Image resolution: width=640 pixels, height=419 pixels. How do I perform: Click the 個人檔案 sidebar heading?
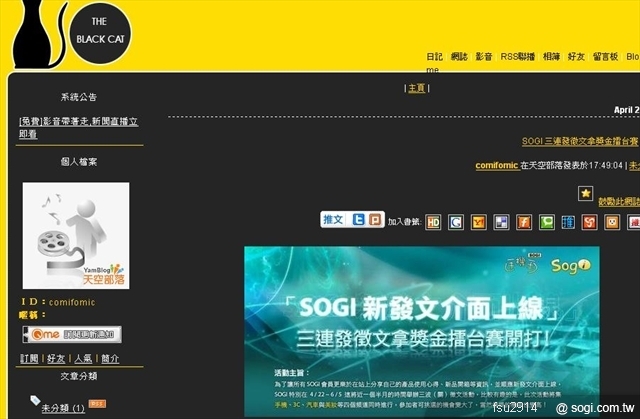(x=79, y=162)
